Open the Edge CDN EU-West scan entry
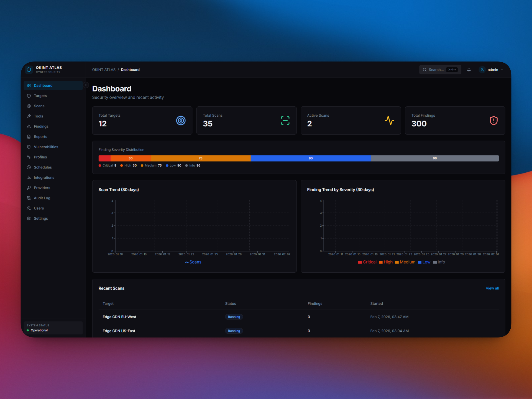 click(x=119, y=317)
